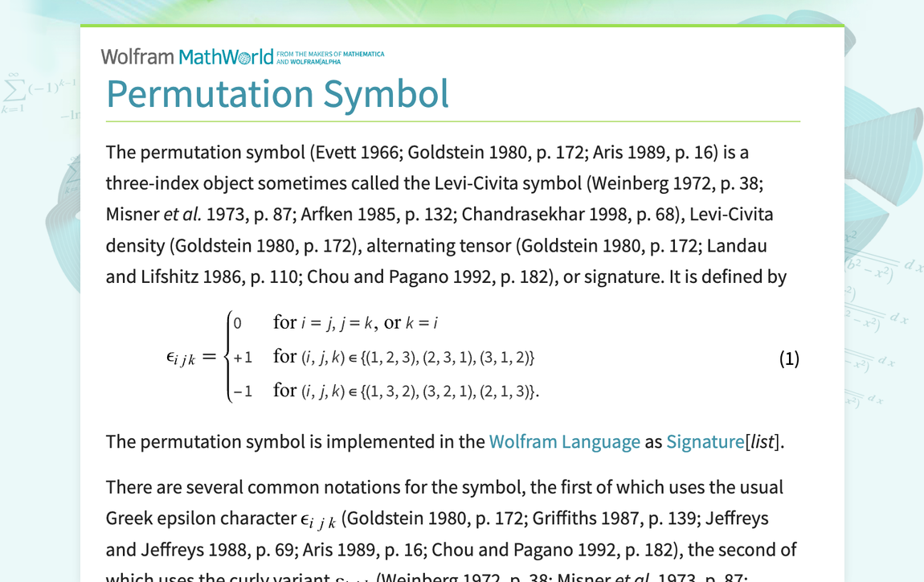Screen dimensions: 924x582
Task: Click the +1 case line of the equation
Action: [243, 356]
